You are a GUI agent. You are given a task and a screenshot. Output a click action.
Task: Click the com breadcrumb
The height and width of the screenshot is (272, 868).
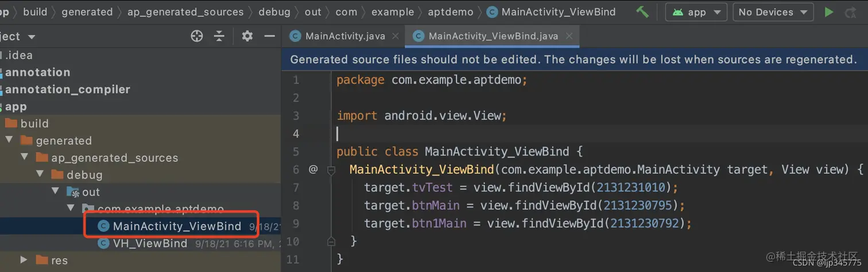click(x=346, y=11)
